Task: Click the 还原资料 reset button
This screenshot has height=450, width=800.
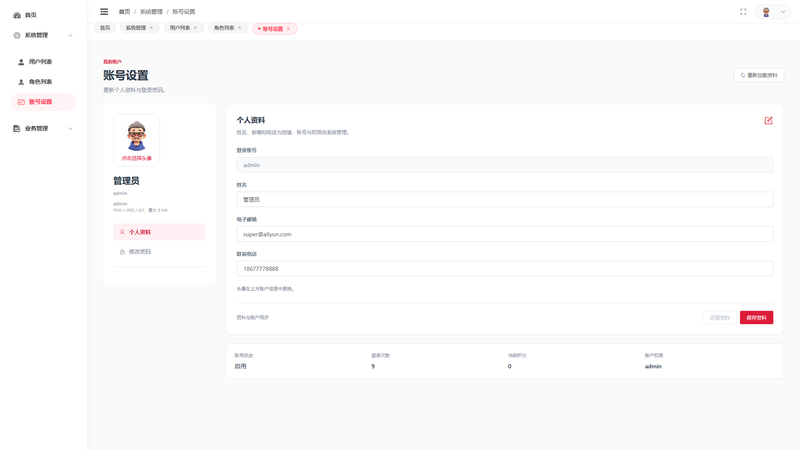Action: coord(719,318)
